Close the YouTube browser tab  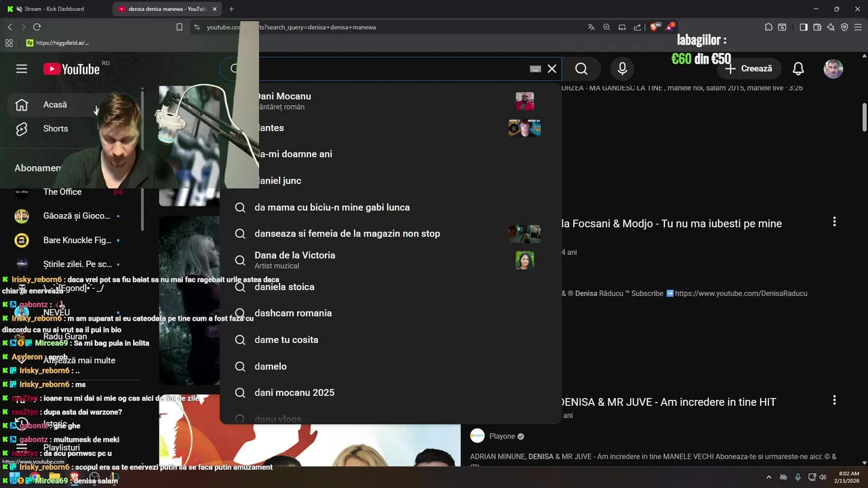[x=215, y=9]
